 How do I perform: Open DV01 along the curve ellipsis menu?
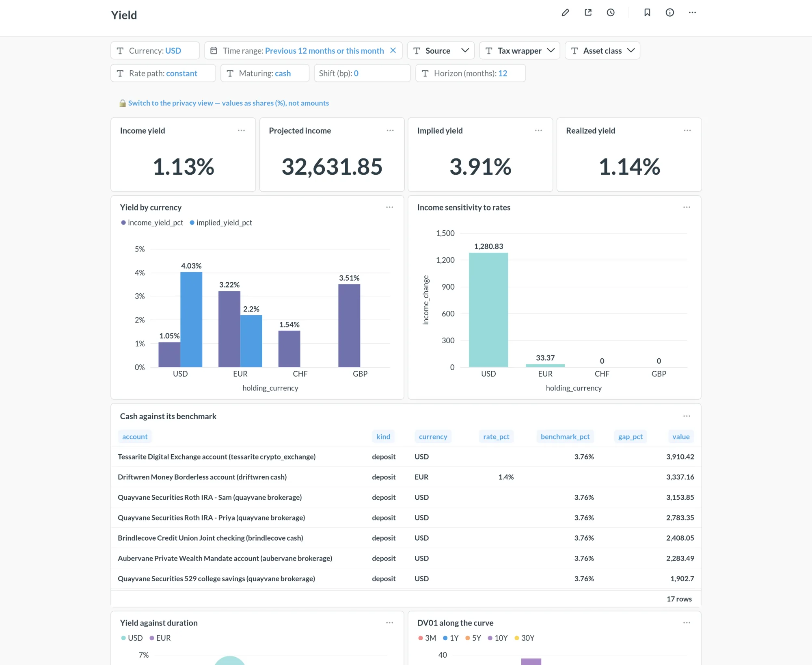point(687,623)
